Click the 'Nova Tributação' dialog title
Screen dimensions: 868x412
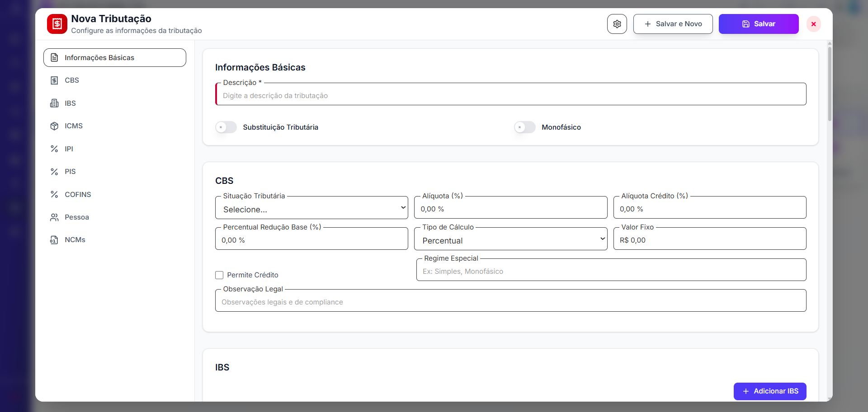(111, 19)
